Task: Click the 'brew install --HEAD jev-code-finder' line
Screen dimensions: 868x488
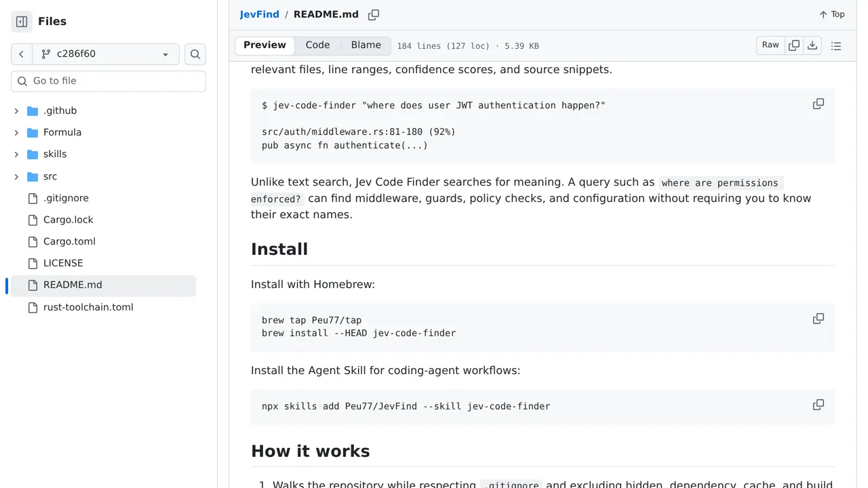Action: pos(359,333)
